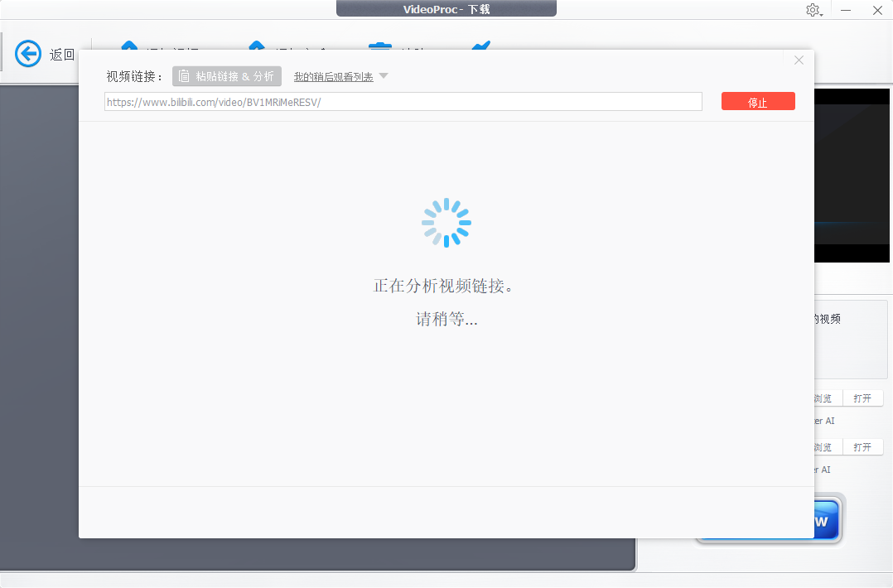Screen dimensions: 893x588
Task: Click the second blue paste-link toolbar icon
Action: coord(257,48)
